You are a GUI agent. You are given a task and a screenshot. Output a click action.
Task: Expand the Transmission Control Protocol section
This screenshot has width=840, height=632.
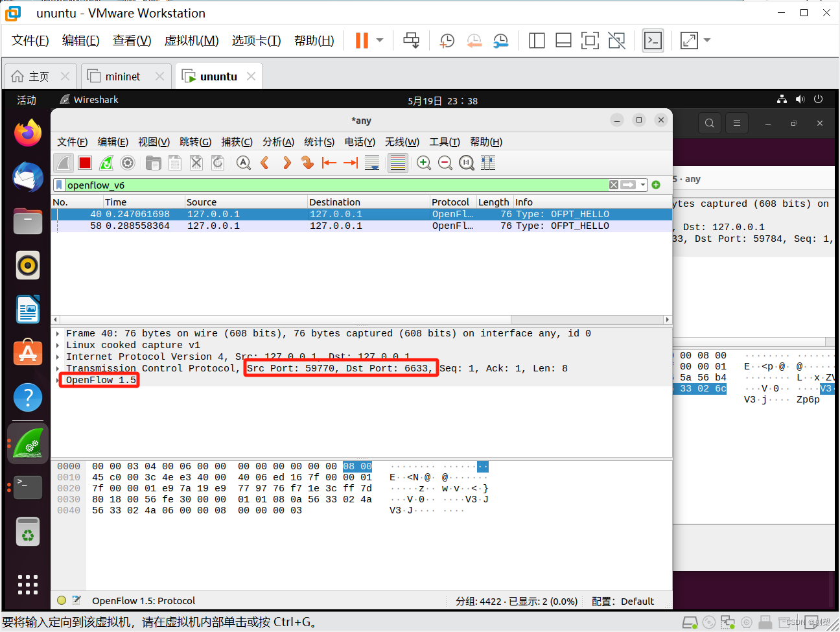57,368
